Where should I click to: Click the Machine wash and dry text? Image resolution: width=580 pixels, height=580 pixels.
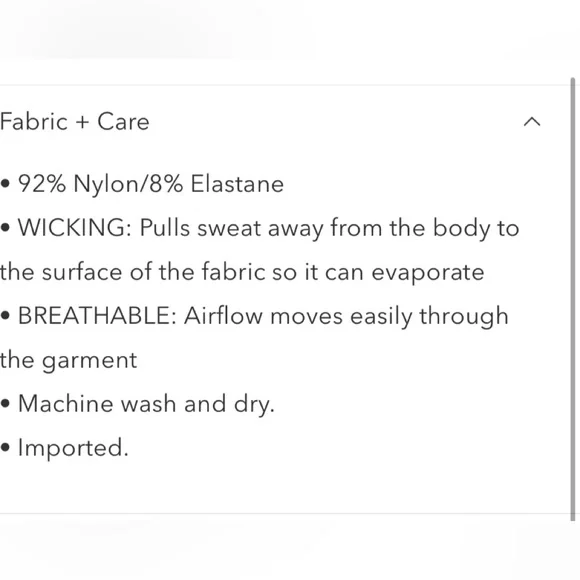(146, 404)
